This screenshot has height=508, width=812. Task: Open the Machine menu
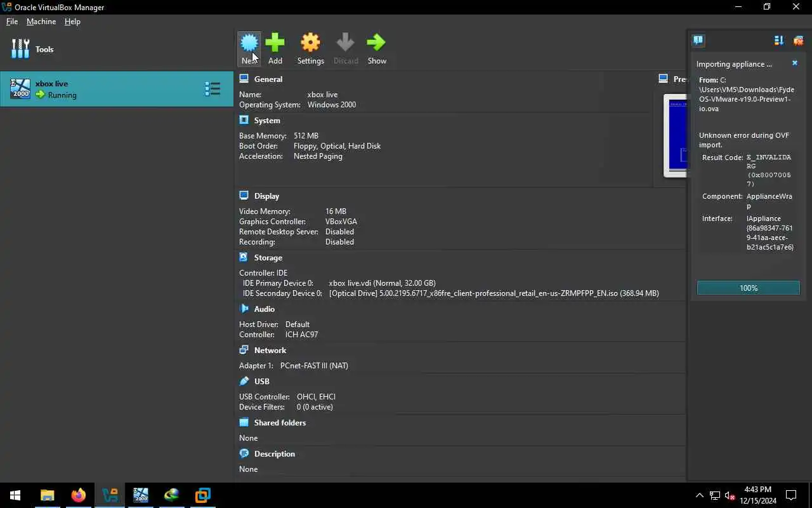point(41,21)
